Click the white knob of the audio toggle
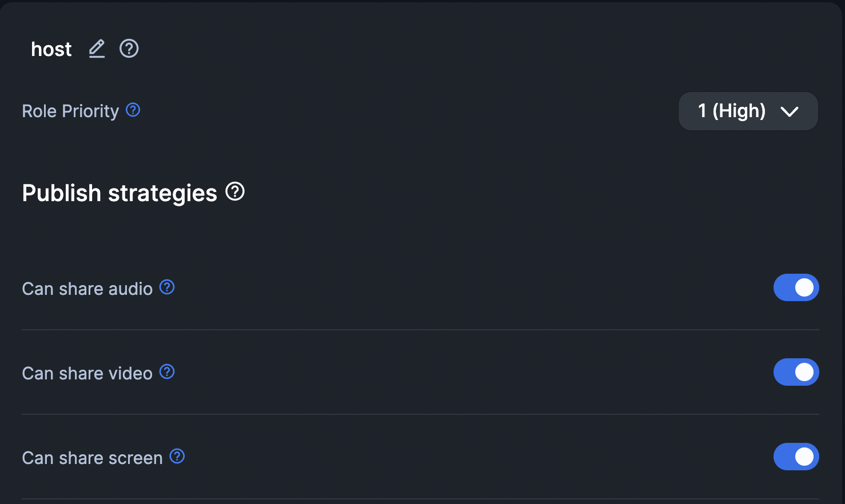The height and width of the screenshot is (504, 845). [804, 287]
